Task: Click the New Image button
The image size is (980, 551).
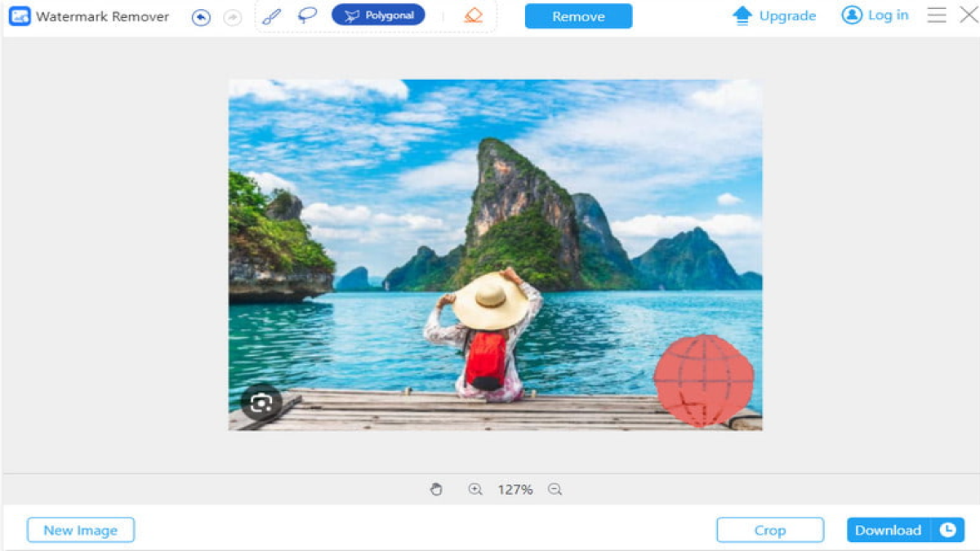Action: pos(81,530)
